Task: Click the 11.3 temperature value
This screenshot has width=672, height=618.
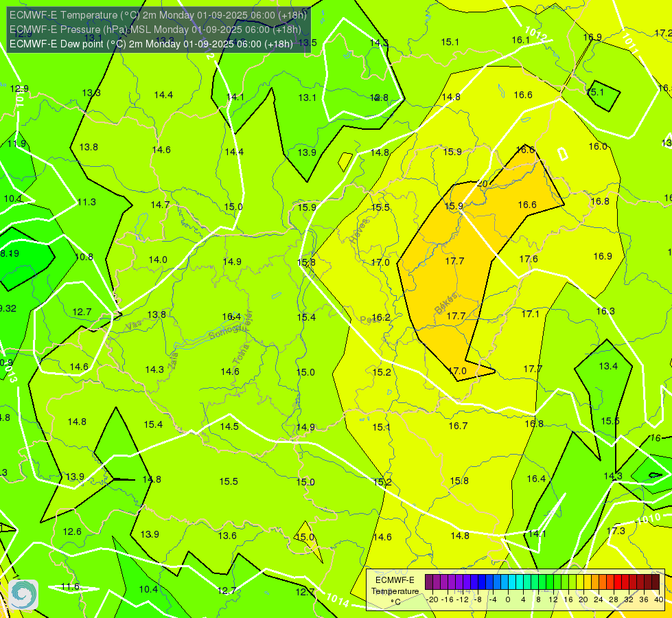Action: [86, 202]
